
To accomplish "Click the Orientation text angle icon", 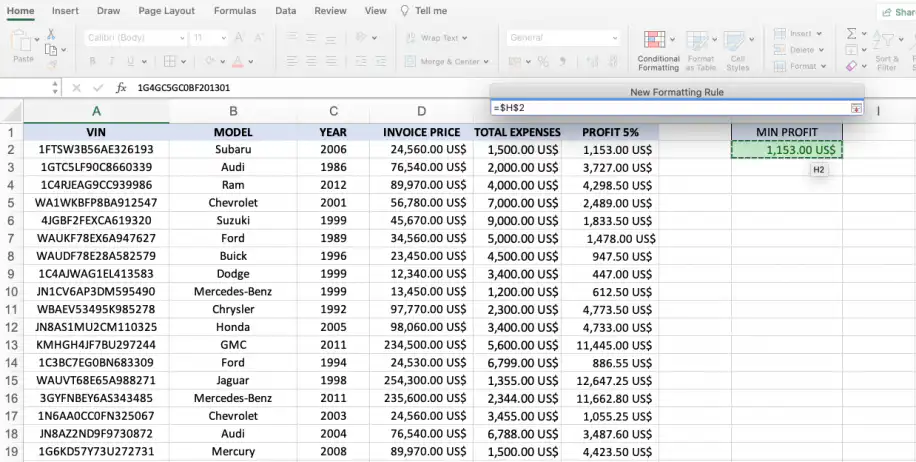I will coord(361,37).
